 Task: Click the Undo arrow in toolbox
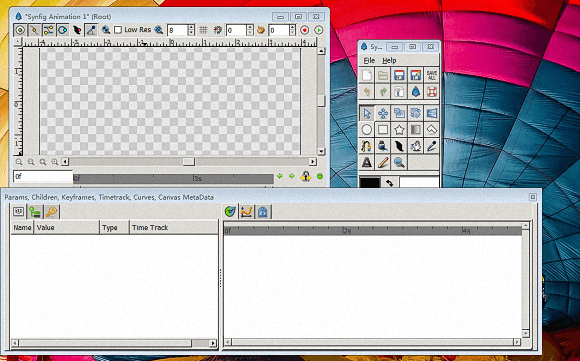[x=367, y=91]
